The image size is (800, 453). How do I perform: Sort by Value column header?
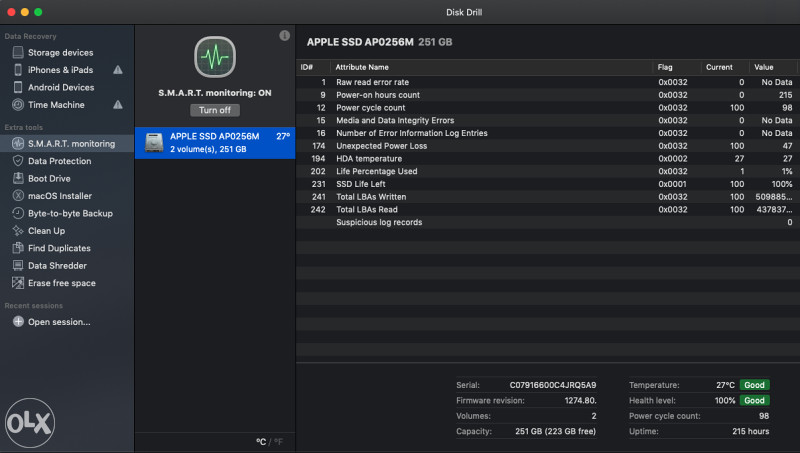[x=764, y=67]
